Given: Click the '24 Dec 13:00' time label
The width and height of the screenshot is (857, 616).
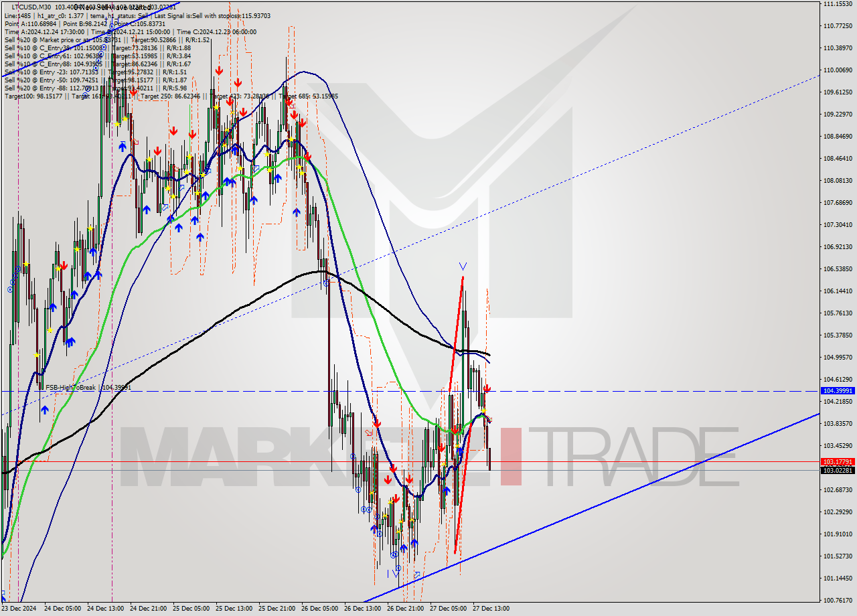Looking at the screenshot, I should 106,609.
